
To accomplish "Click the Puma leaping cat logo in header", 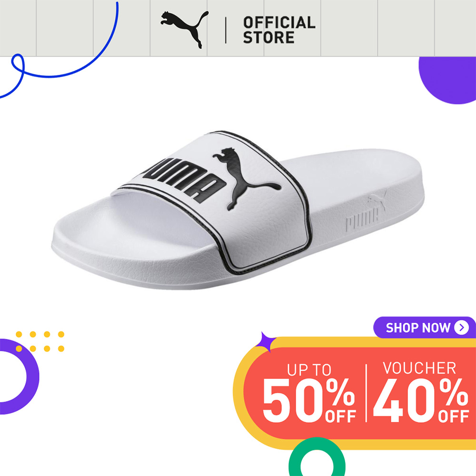I will (185, 30).
